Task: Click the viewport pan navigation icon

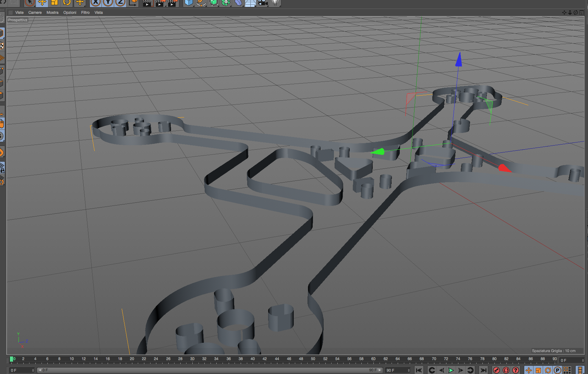Action: [564, 12]
